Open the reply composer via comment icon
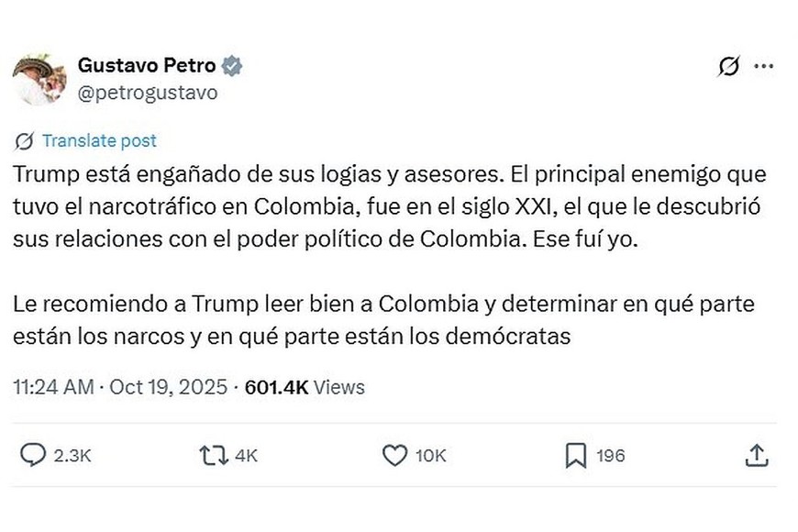798x532 pixels. click(x=34, y=453)
